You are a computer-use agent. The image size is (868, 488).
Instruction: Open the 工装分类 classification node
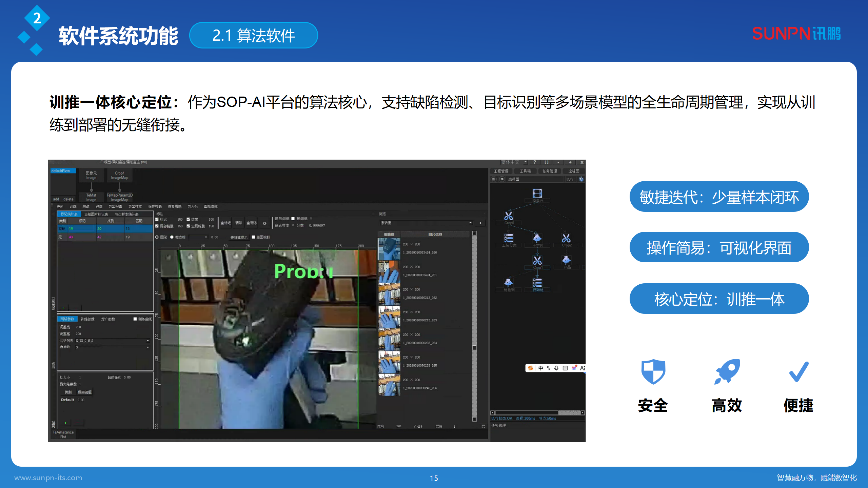pyautogui.click(x=509, y=238)
